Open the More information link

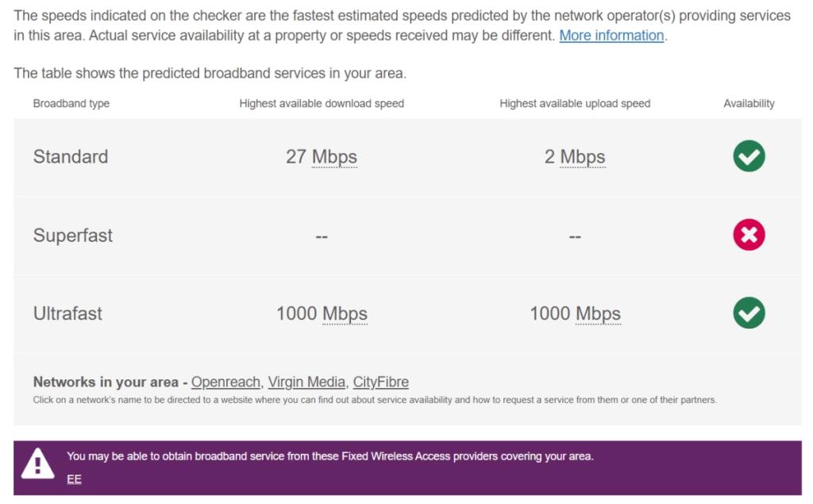[x=611, y=36]
